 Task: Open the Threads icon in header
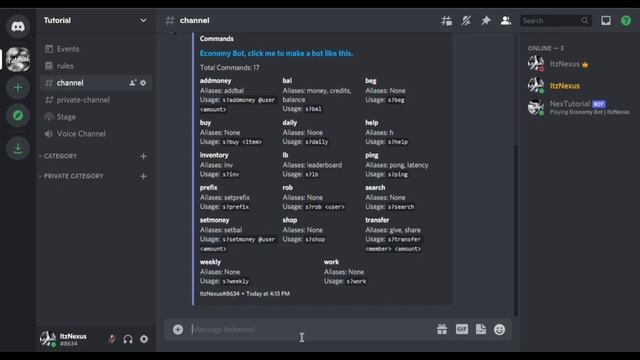[447, 20]
